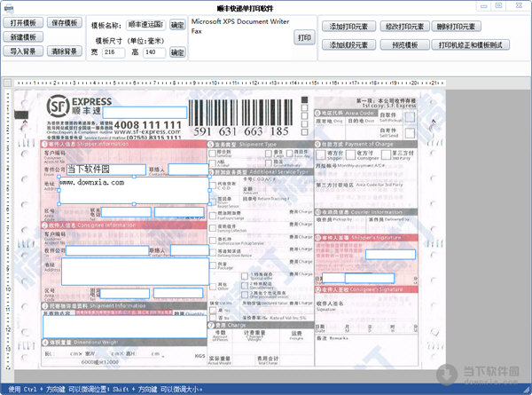Create a template with 新建模板
Image resolution: width=532 pixels, height=395 pixels.
coord(23,37)
